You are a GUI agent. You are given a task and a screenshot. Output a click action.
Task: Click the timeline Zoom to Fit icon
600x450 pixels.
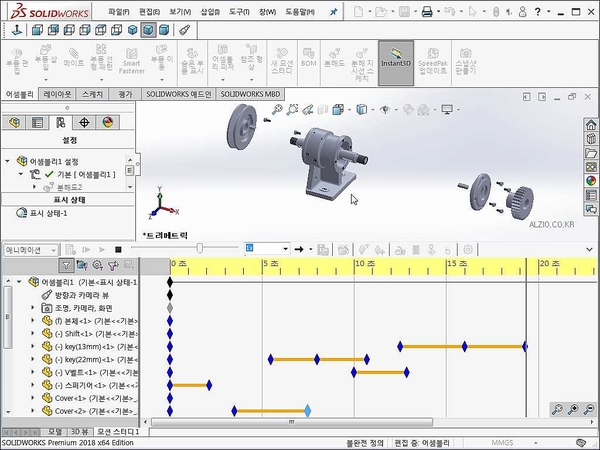(558, 409)
